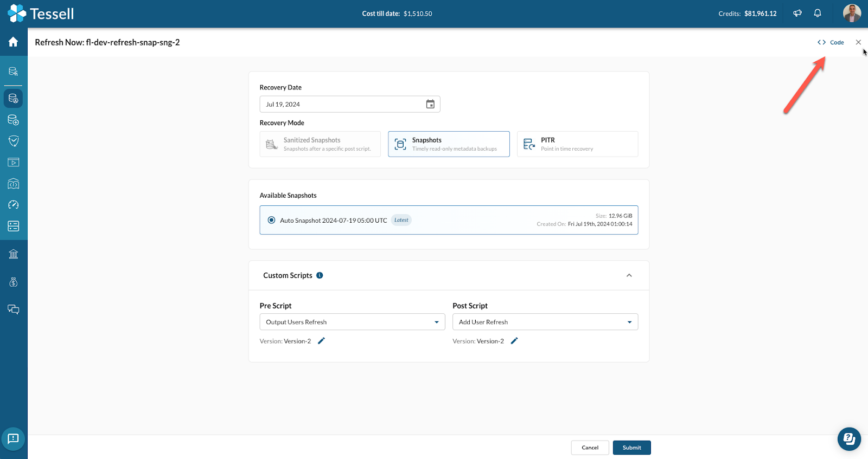This screenshot has height=459, width=868.
Task: Open the shield security sidebar icon
Action: (14, 141)
